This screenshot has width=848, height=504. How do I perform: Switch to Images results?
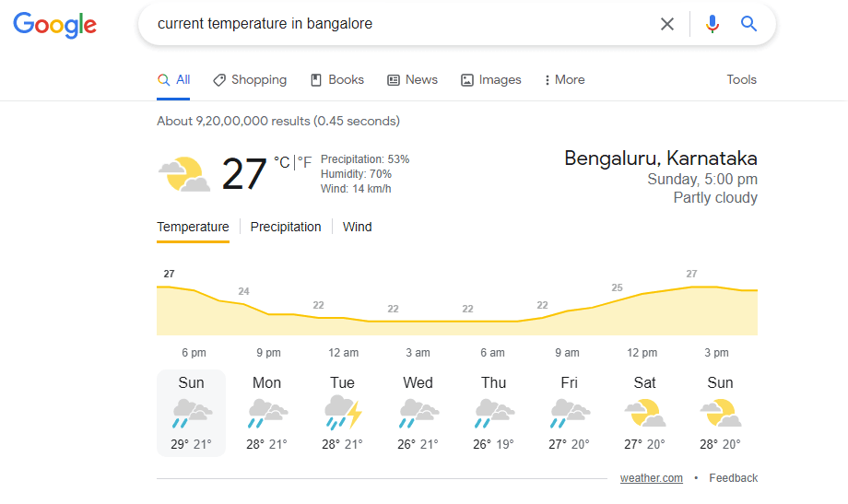point(491,80)
